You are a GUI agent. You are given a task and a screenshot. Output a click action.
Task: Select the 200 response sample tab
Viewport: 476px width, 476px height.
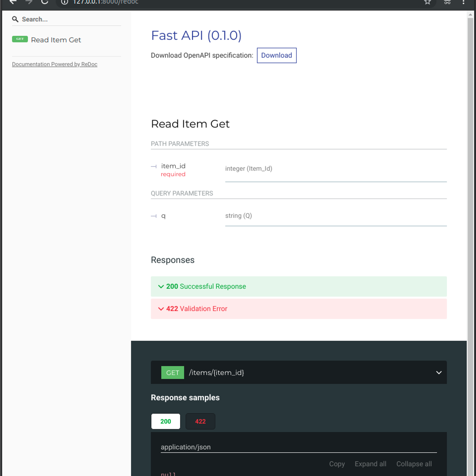click(165, 421)
